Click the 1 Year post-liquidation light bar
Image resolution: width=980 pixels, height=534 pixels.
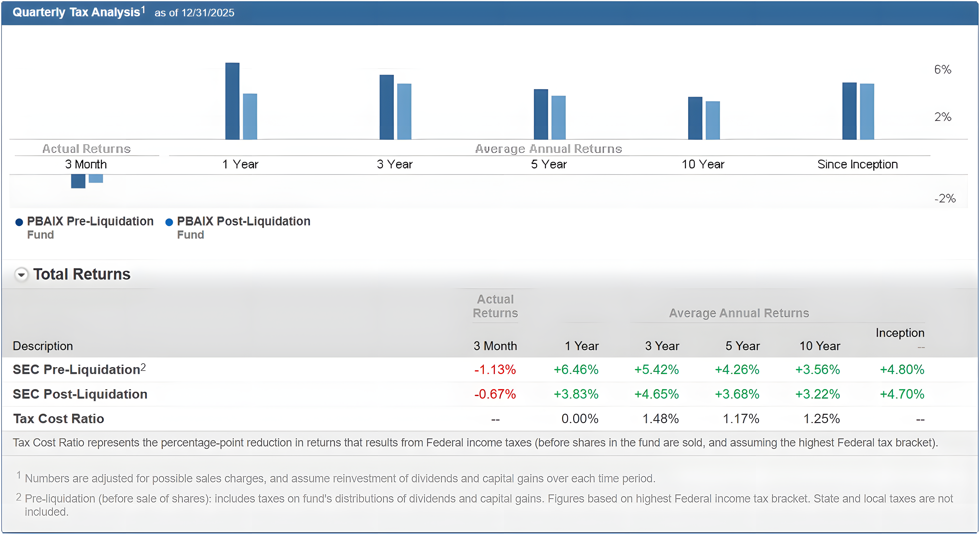[250, 116]
